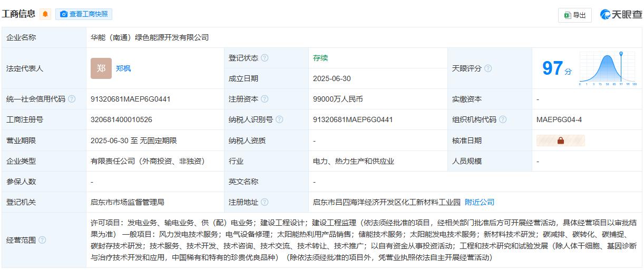
Task: Click the 人员规模 label
Action: pyautogui.click(x=467, y=161)
